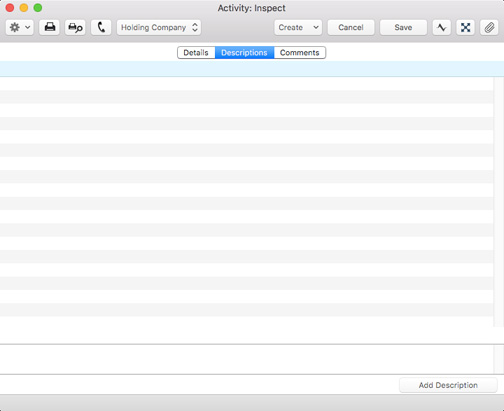Click the chevron beside the gear icon
The width and height of the screenshot is (504, 411).
coord(28,27)
